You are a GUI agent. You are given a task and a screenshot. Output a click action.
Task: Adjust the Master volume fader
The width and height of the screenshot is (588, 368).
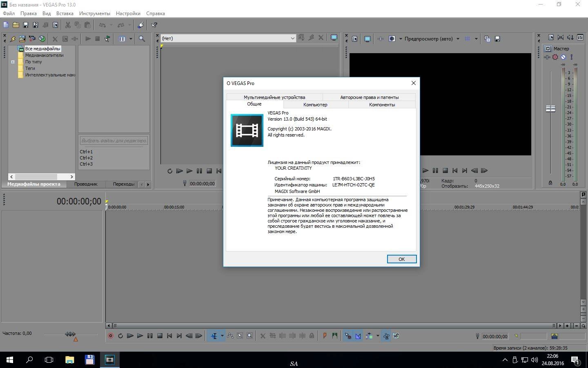(550, 109)
